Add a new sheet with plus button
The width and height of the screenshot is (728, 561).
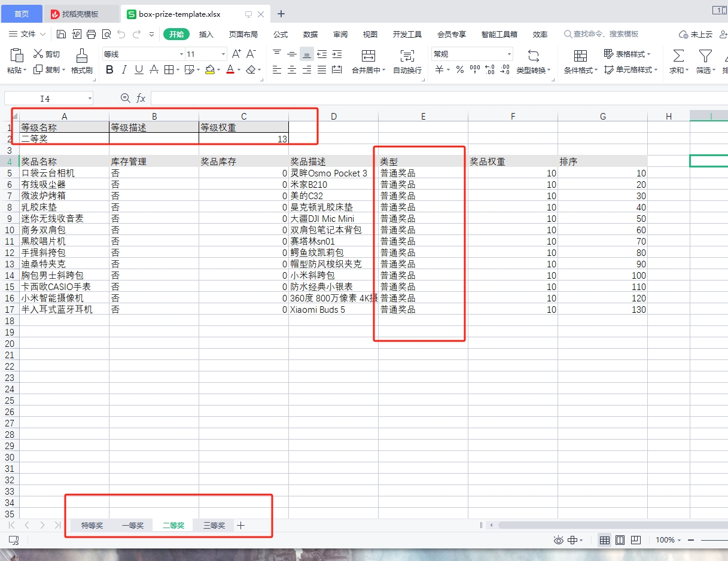240,526
